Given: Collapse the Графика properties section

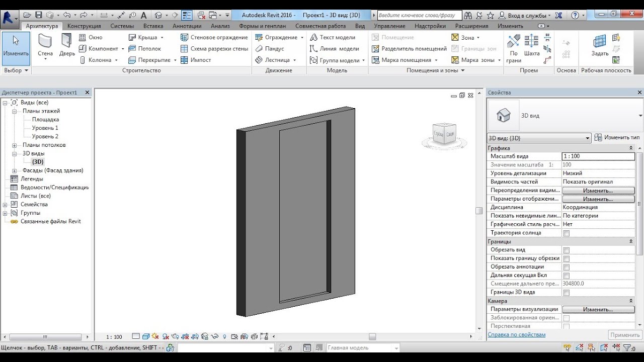Looking at the screenshot, I should (631, 148).
